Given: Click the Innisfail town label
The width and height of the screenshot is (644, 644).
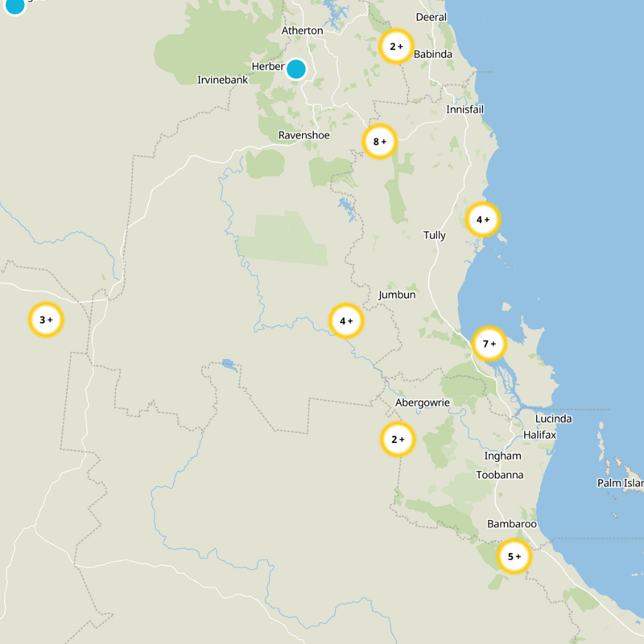Looking at the screenshot, I should coord(465,109).
